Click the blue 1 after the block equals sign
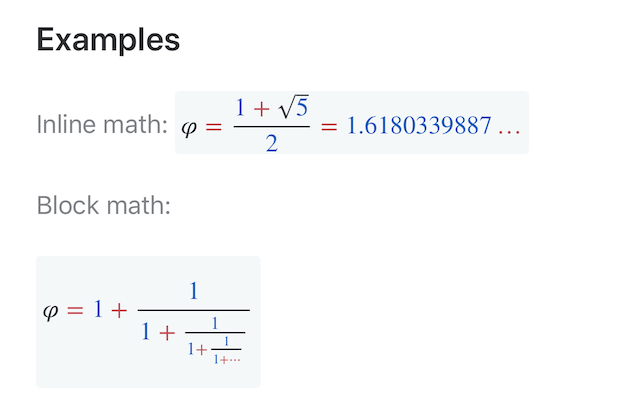Image resolution: width=621 pixels, height=420 pixels. (x=98, y=310)
